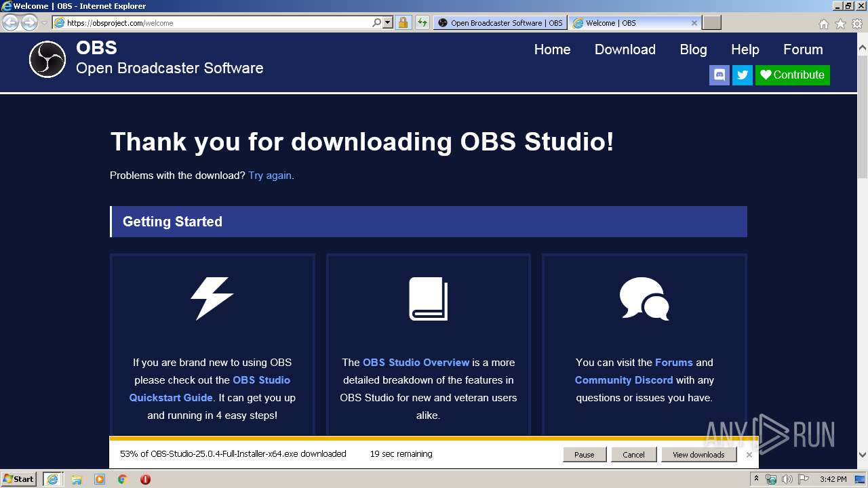
Task: Open the media player taskbar icon
Action: point(100,479)
